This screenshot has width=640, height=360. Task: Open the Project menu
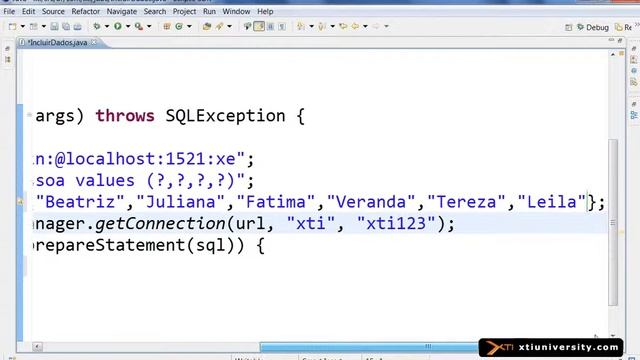point(184,11)
